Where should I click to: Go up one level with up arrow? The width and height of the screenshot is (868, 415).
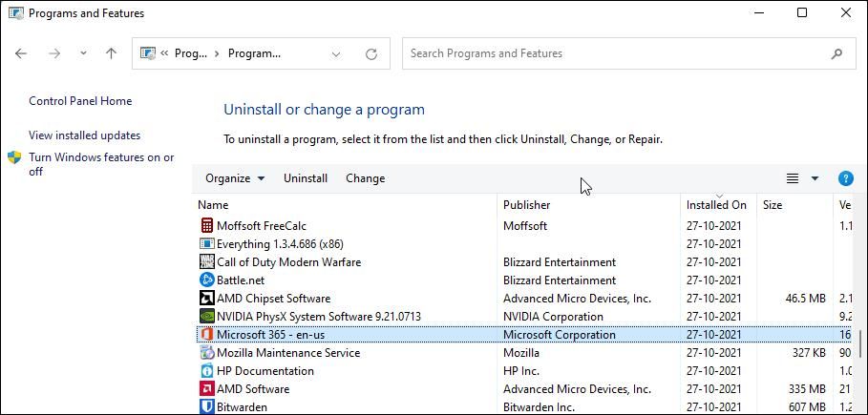pyautogui.click(x=112, y=53)
